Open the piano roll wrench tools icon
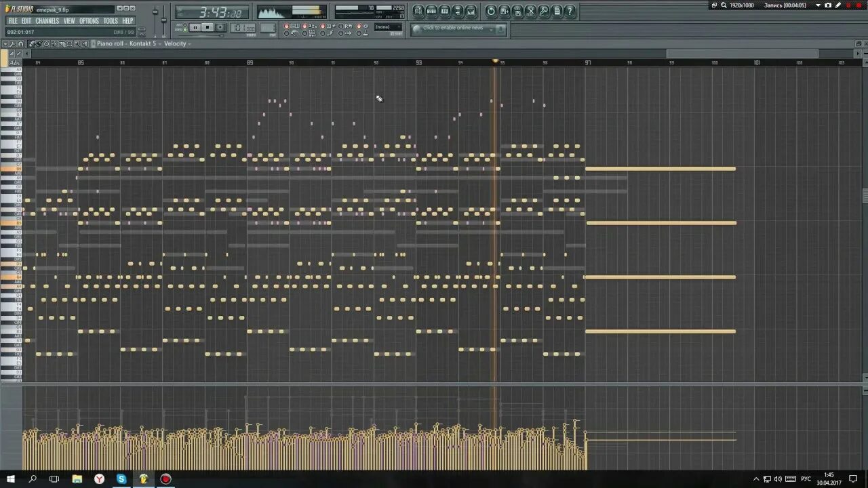Viewport: 868px width, 488px height. tap(12, 43)
